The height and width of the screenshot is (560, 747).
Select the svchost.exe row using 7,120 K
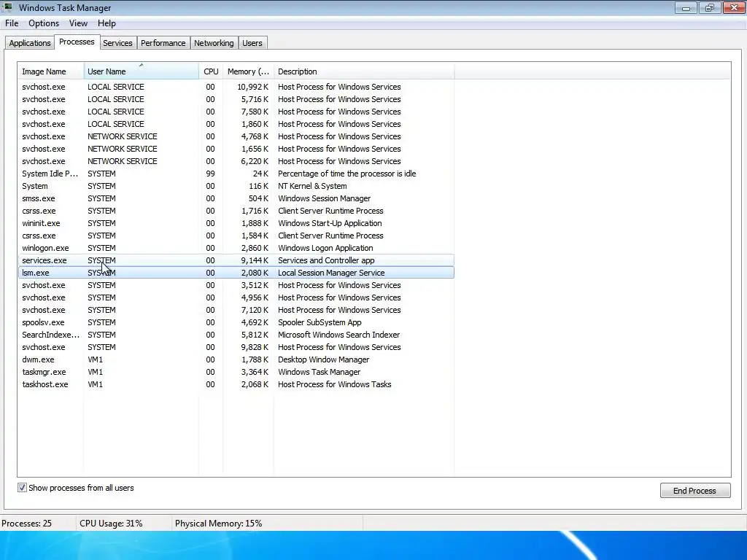[x=236, y=309]
